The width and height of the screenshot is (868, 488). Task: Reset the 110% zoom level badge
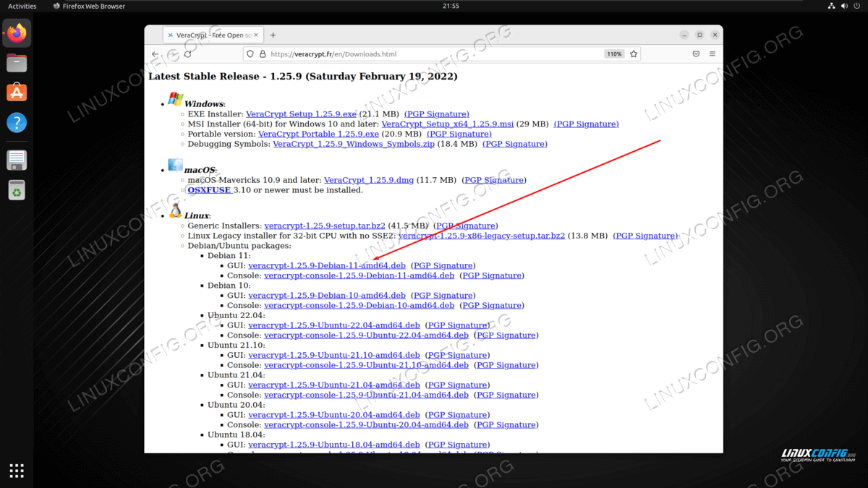click(x=614, y=54)
